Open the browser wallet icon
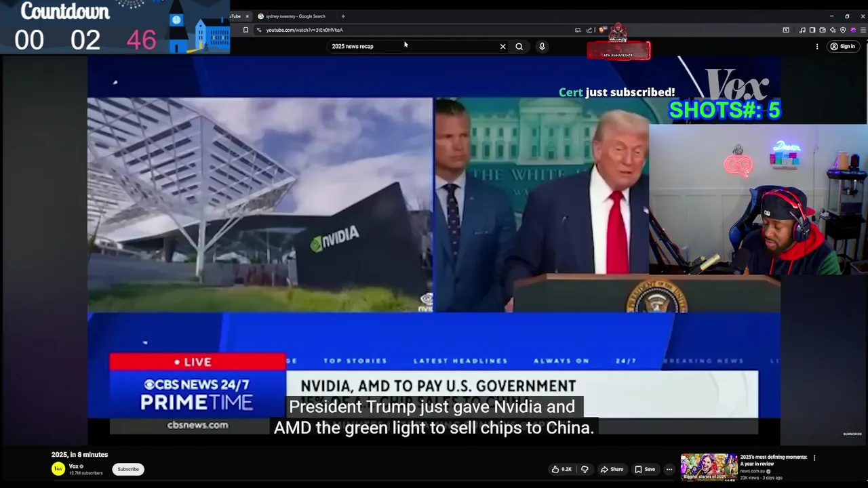Image resolution: width=868 pixels, height=488 pixels. point(823,30)
